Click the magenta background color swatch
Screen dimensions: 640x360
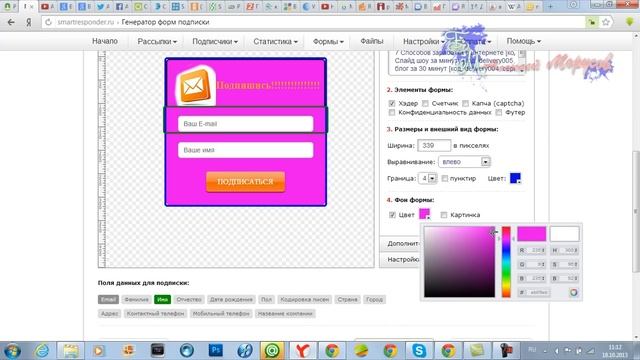click(424, 214)
